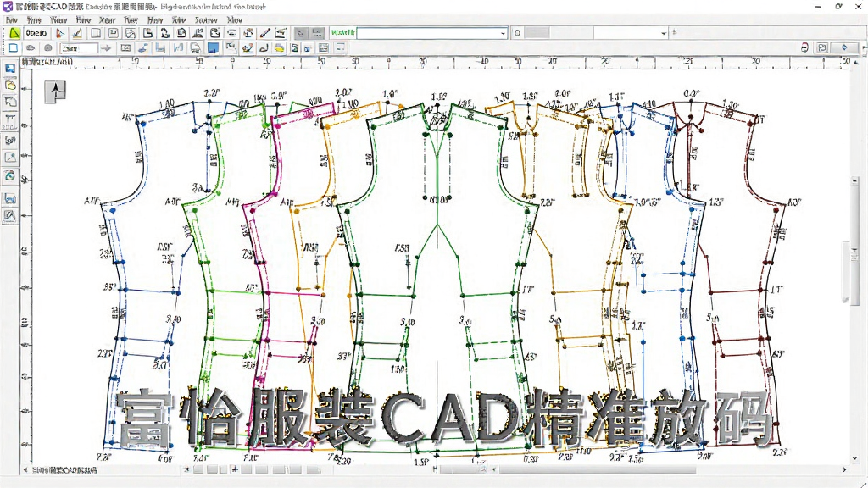Click the first gray shaded toolbar icon

[x=300, y=33]
